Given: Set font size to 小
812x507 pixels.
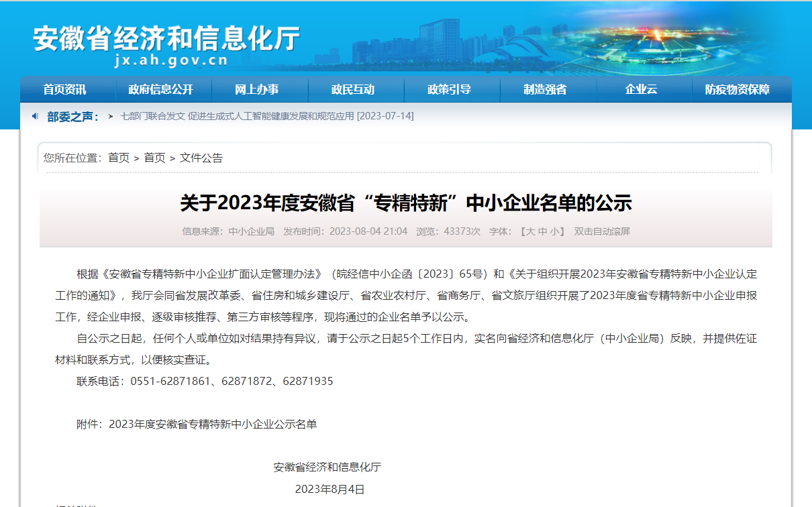Looking at the screenshot, I should point(554,231).
